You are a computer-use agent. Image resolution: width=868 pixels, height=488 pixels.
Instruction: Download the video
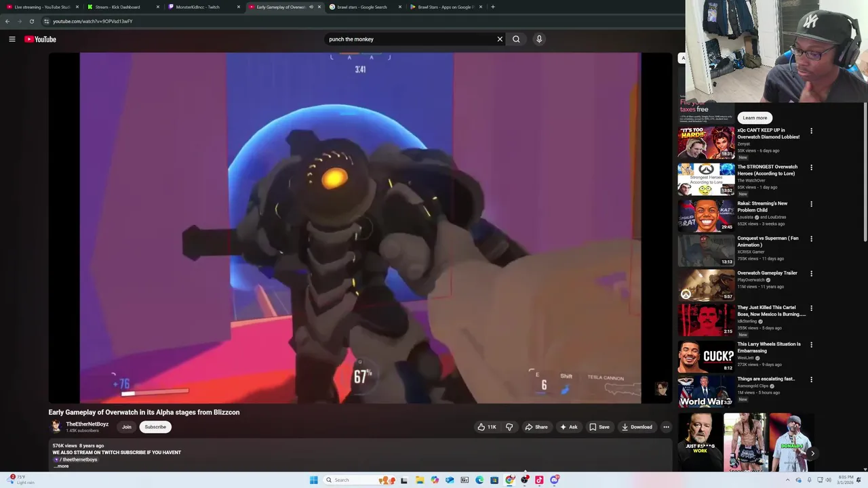pyautogui.click(x=637, y=427)
